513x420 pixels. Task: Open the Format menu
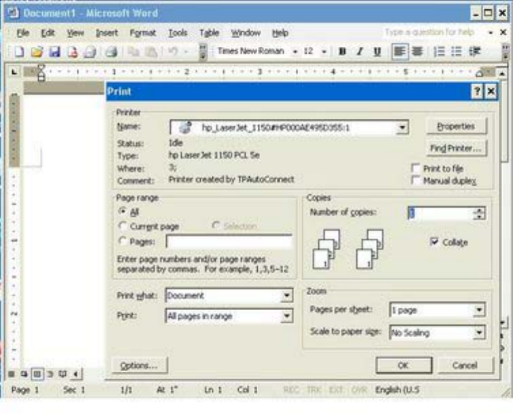point(142,33)
